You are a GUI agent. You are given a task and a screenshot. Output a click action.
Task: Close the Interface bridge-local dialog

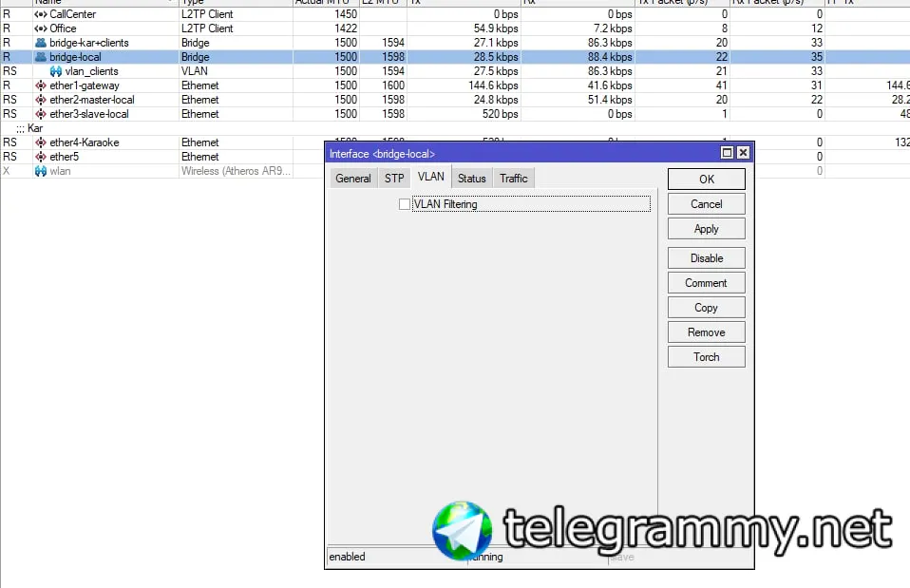(743, 153)
